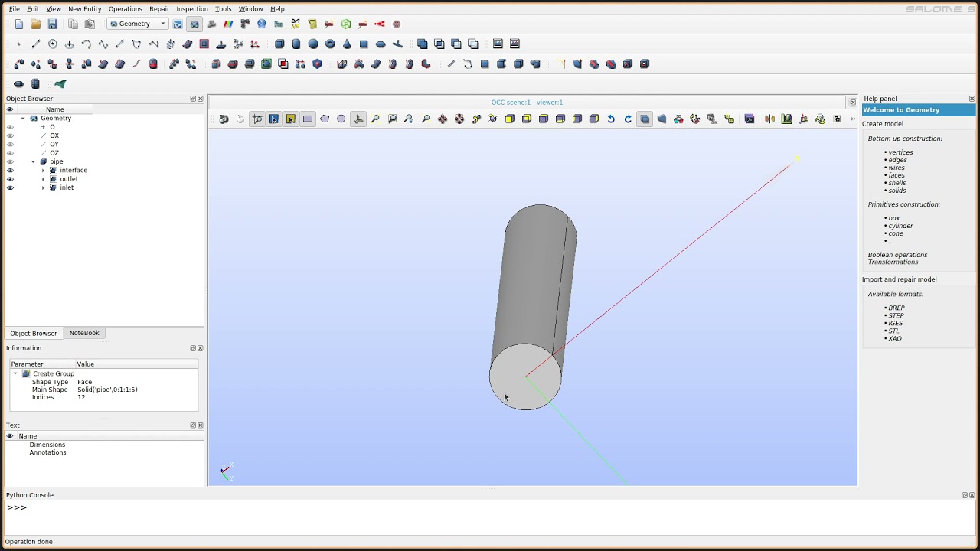Click the Front view yellow cube icon
Viewport: 980px width, 551px height.
coord(510,119)
